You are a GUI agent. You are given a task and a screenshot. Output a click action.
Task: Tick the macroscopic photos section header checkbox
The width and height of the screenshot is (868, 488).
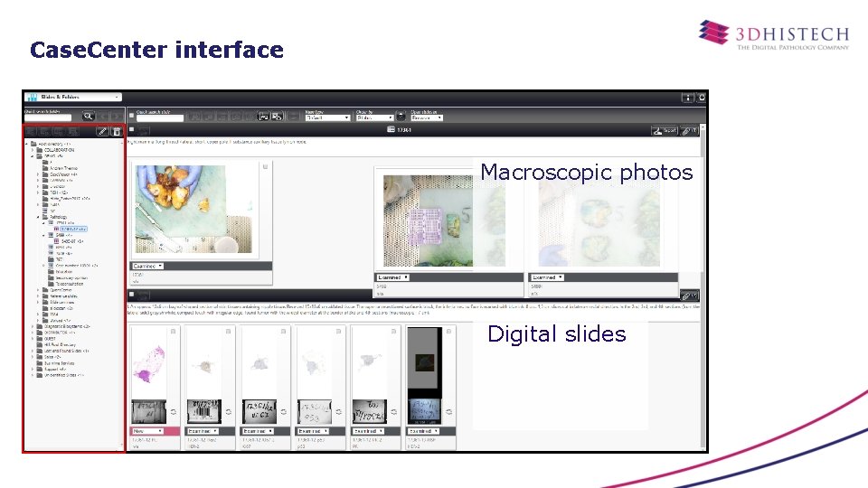coord(132,129)
